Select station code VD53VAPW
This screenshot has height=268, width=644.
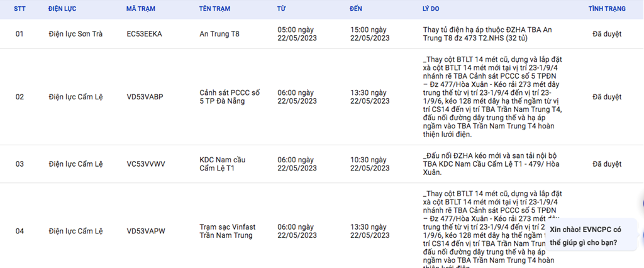[145, 231]
